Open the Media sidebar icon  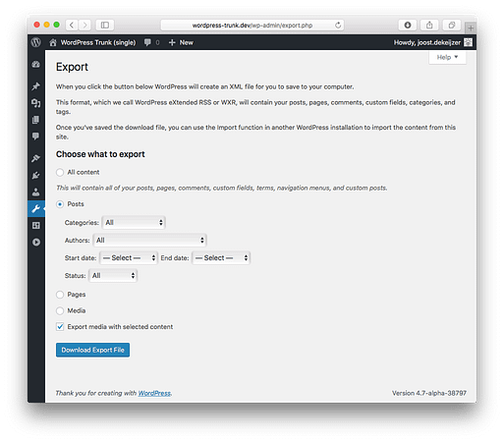tap(36, 103)
